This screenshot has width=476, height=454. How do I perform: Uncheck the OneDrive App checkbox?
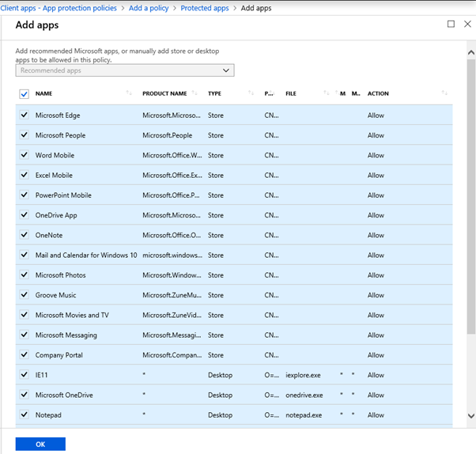point(25,214)
